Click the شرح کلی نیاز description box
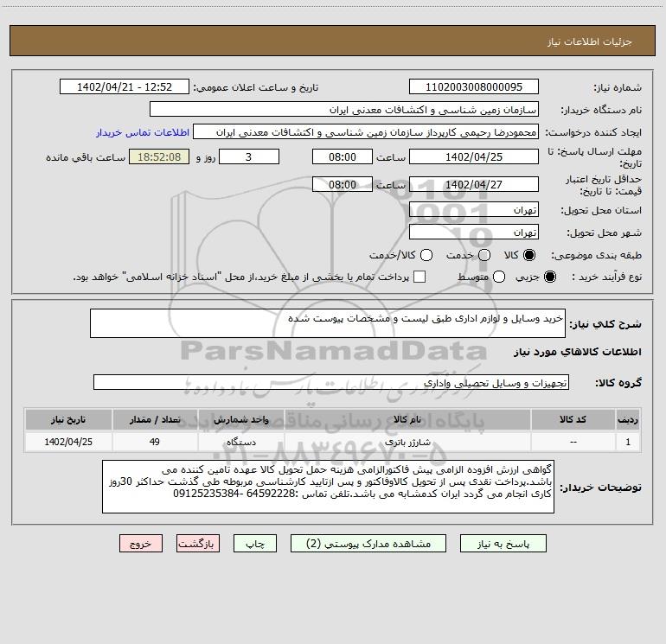Image resolution: width=666 pixels, height=644 pixels. 328,323
